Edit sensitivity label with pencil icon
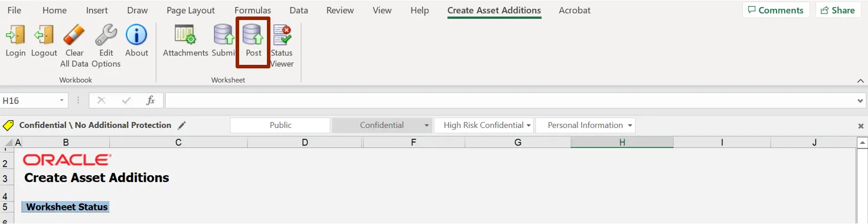The image size is (868, 224). point(182,126)
